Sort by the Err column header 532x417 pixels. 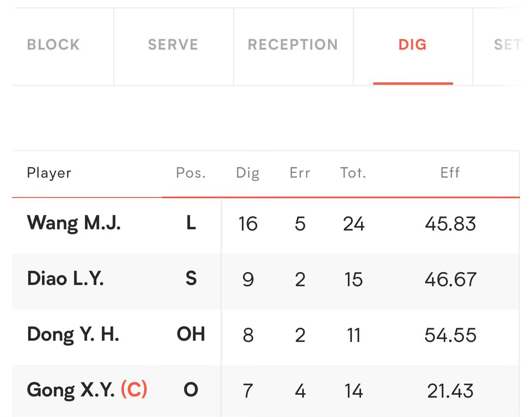click(300, 173)
